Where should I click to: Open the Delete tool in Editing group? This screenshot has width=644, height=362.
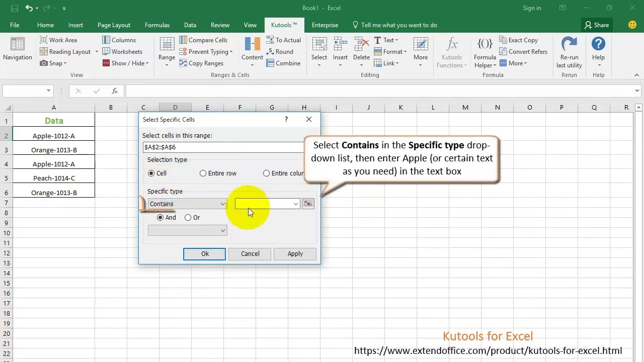point(361,52)
